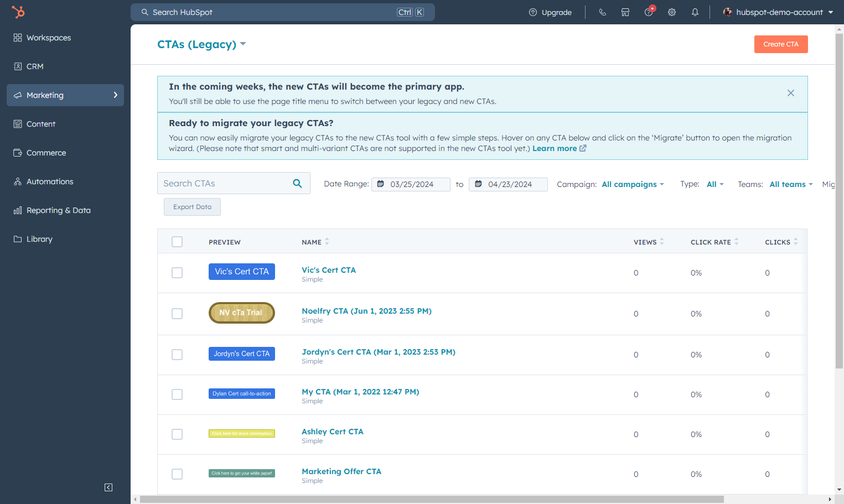Click the Create CTA button
Image resolution: width=844 pixels, height=504 pixels.
(781, 44)
